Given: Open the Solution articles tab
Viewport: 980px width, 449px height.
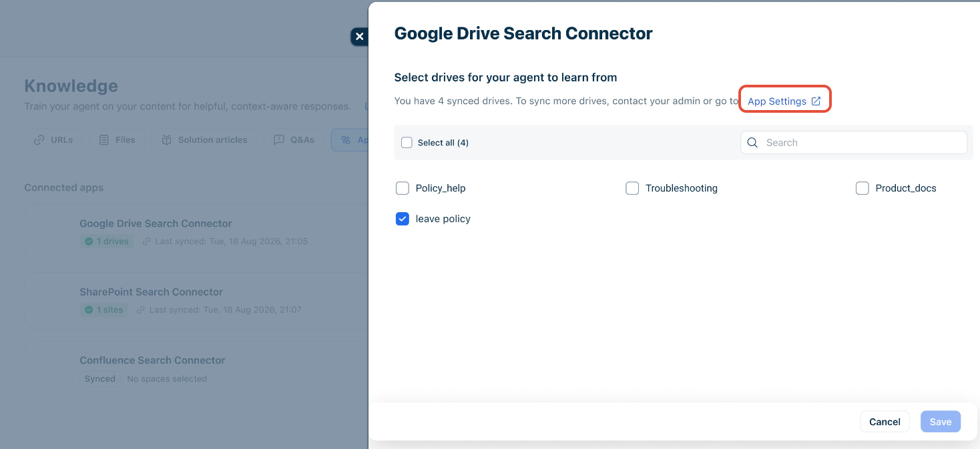Looking at the screenshot, I should click(x=204, y=140).
